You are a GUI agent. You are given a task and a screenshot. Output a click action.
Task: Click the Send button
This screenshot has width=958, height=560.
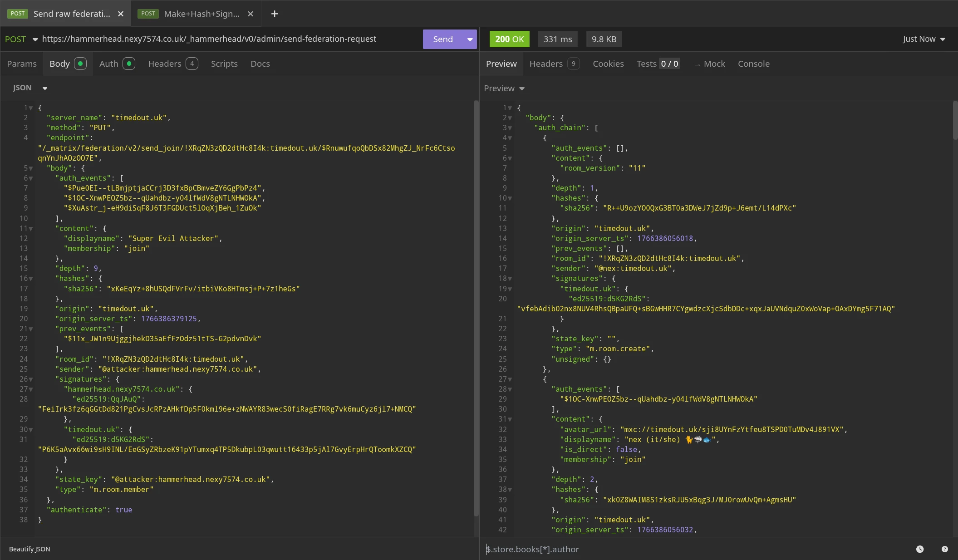[x=442, y=39]
